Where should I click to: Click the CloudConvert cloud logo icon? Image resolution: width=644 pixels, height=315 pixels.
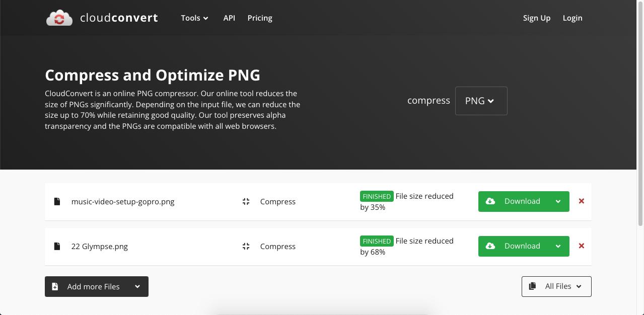pyautogui.click(x=59, y=18)
